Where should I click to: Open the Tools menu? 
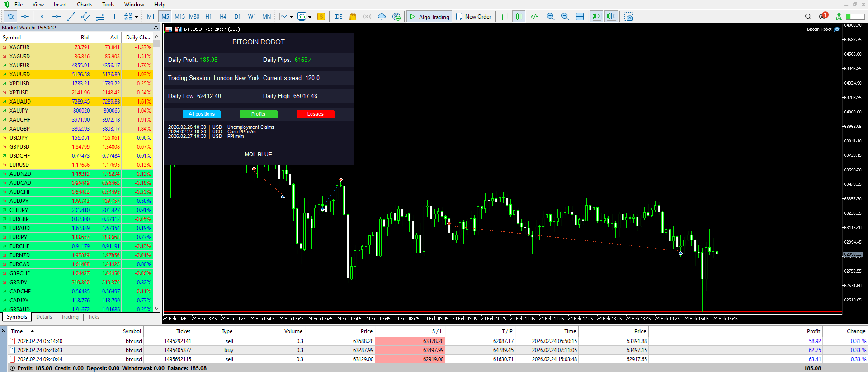click(x=108, y=5)
